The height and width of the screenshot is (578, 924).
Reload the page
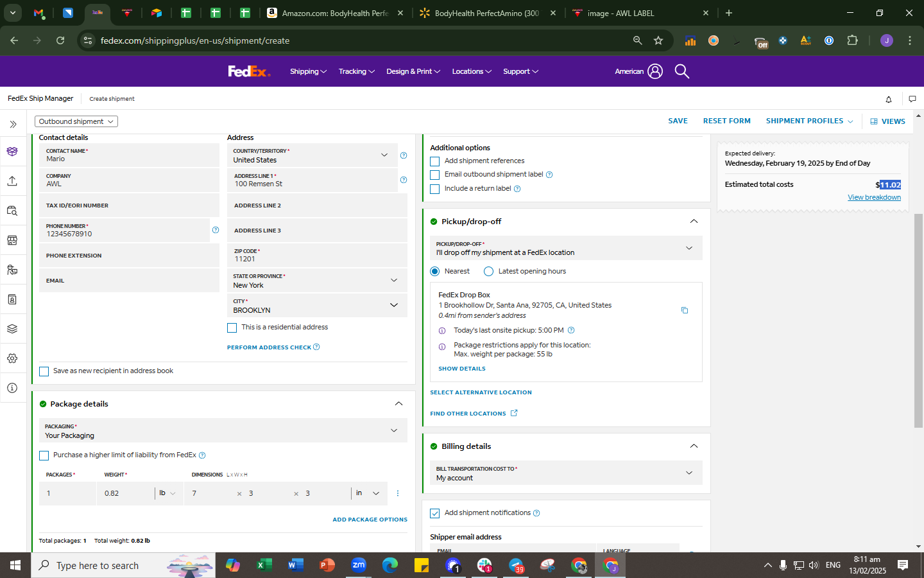[60, 40]
